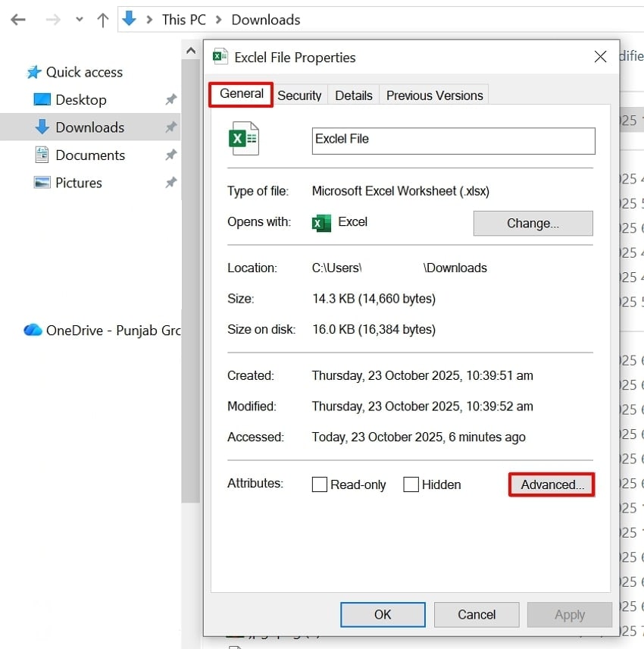Open OneDrive - Punjab in sidebar
The width and height of the screenshot is (644, 649).
(x=114, y=331)
